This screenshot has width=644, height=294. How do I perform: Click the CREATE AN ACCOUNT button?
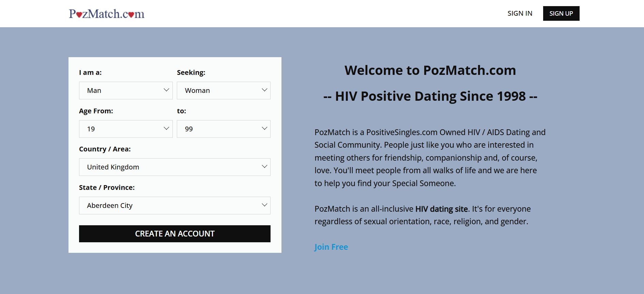click(x=174, y=234)
